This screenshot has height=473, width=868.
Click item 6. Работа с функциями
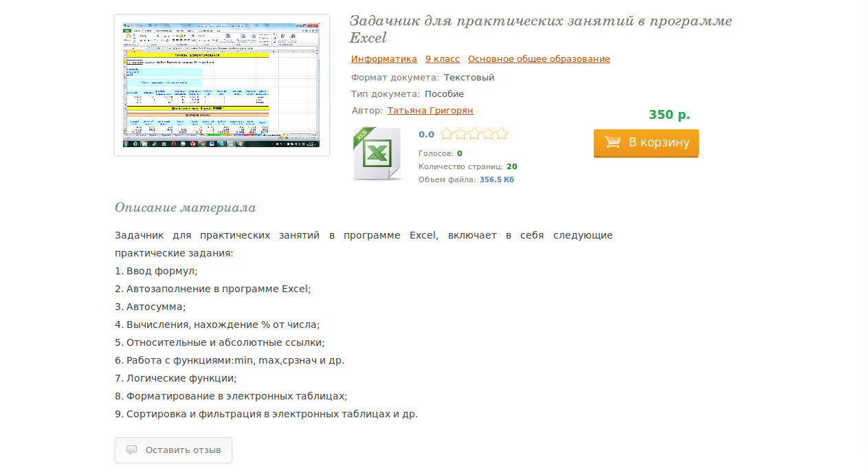click(230, 360)
